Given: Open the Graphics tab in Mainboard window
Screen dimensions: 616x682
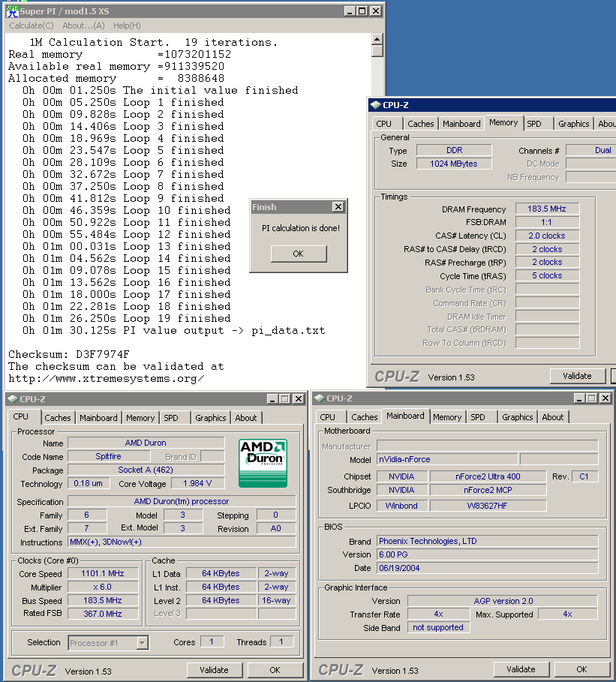Looking at the screenshot, I should tap(517, 417).
